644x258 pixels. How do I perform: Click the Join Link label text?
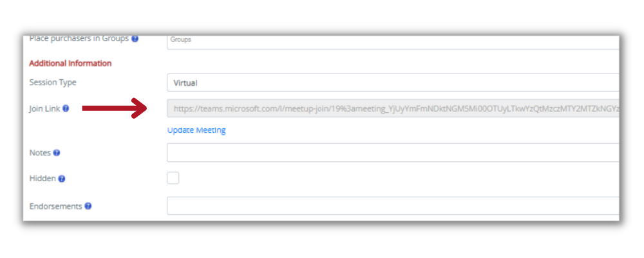[45, 109]
